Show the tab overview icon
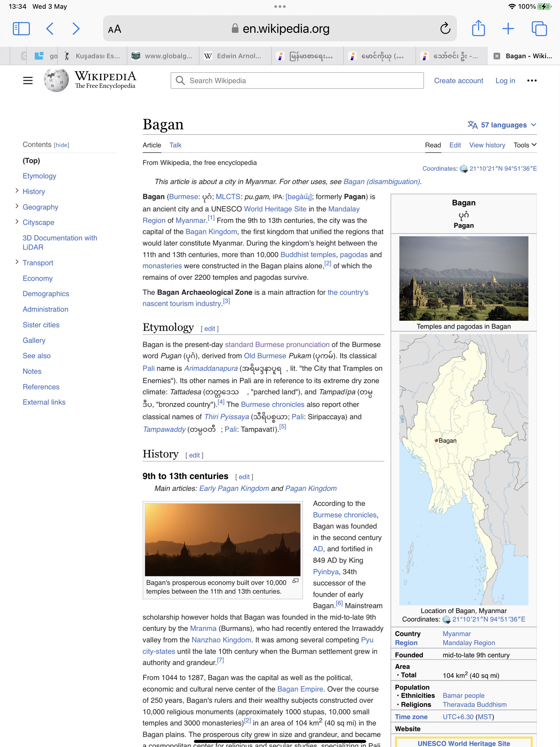 point(539,29)
